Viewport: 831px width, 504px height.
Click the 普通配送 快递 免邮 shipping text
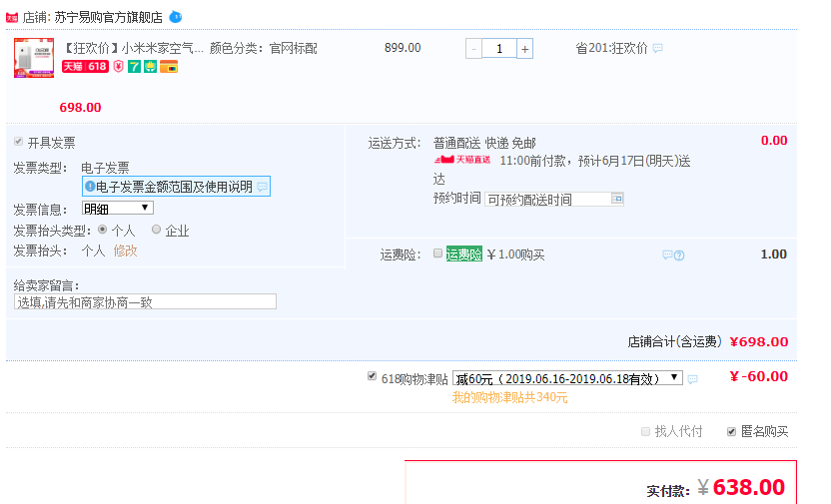point(484,143)
